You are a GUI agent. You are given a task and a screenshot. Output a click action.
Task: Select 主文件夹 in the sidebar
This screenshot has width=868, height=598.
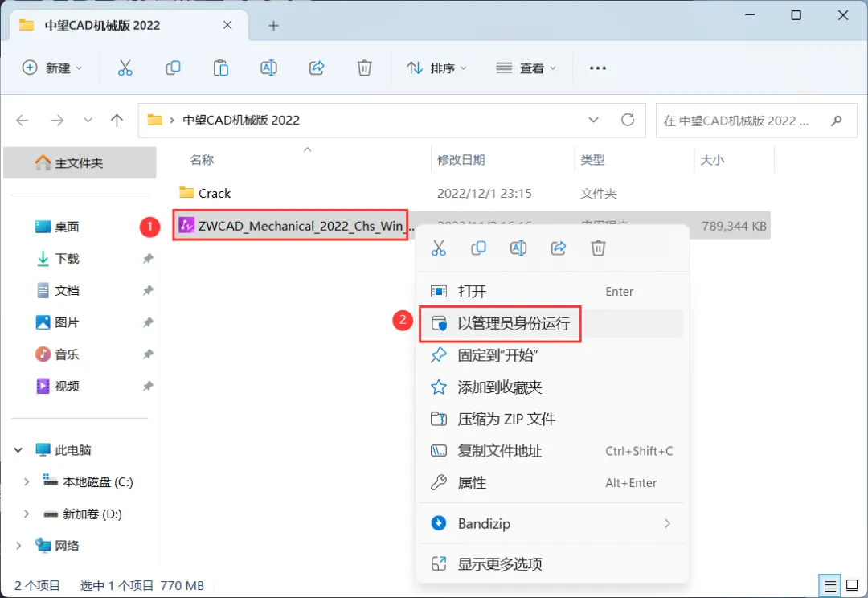[80, 163]
